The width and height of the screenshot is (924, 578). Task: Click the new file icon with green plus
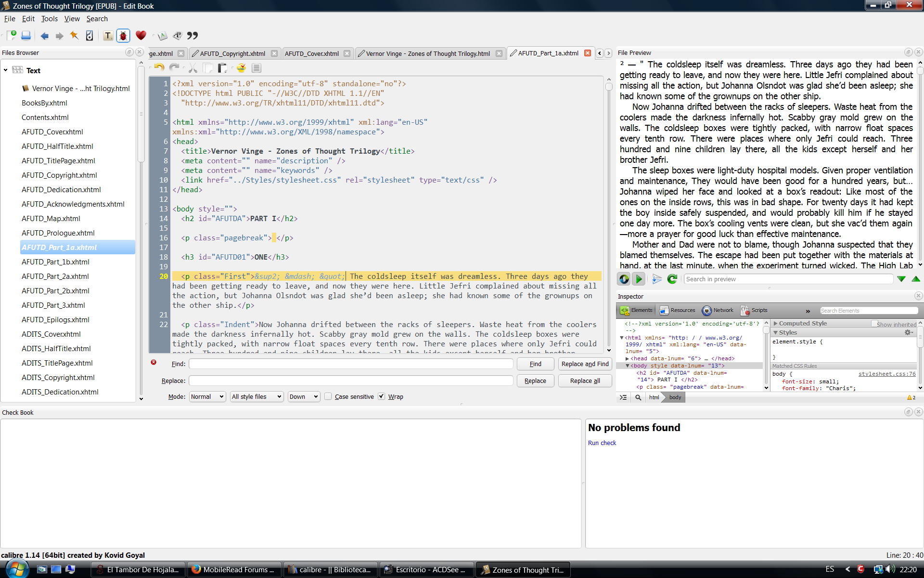tap(12, 36)
